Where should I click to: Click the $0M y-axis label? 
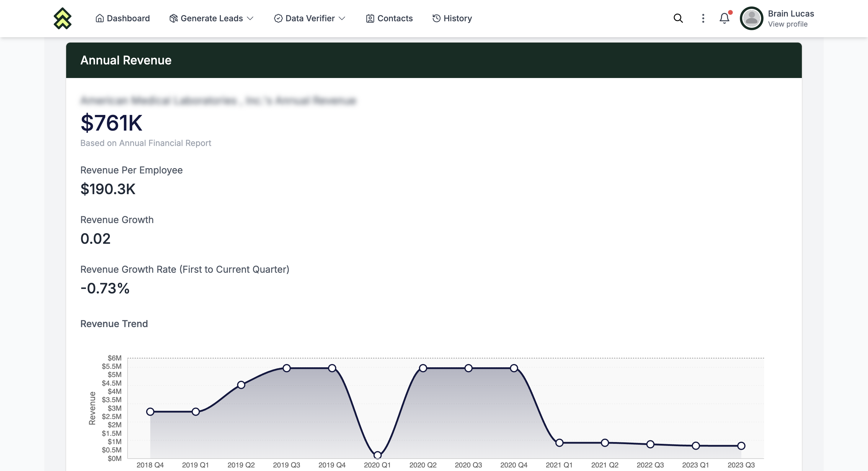pyautogui.click(x=115, y=459)
